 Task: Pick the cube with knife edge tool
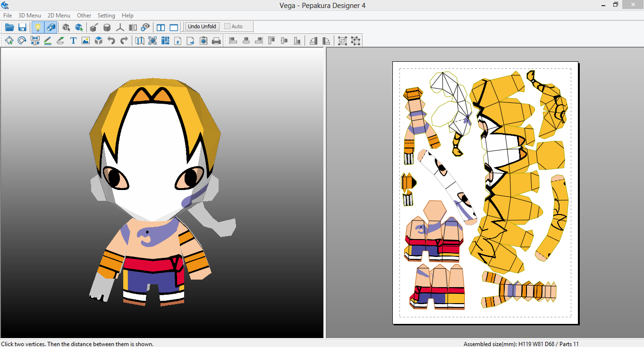pos(94,27)
